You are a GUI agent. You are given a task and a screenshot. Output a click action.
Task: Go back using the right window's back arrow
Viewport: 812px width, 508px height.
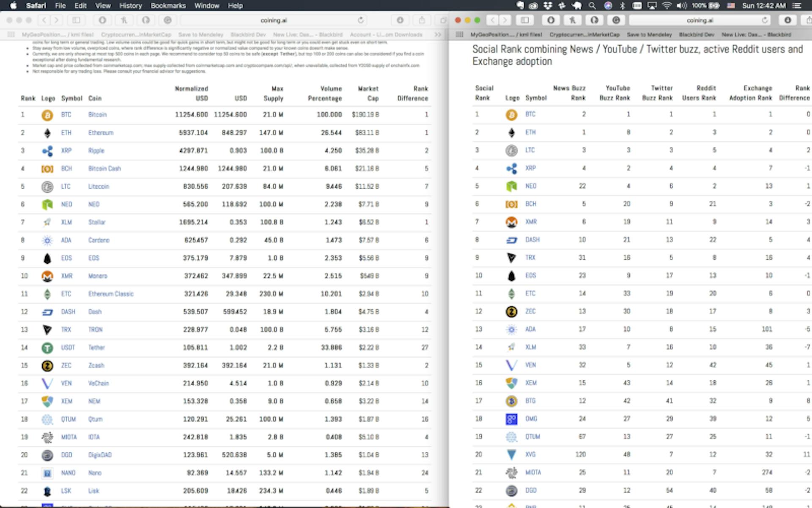[493, 20]
